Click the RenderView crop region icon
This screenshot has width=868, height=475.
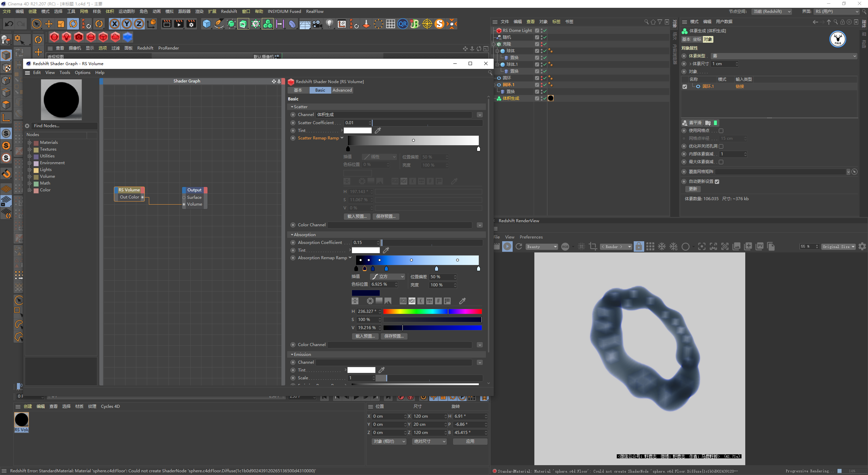click(593, 247)
